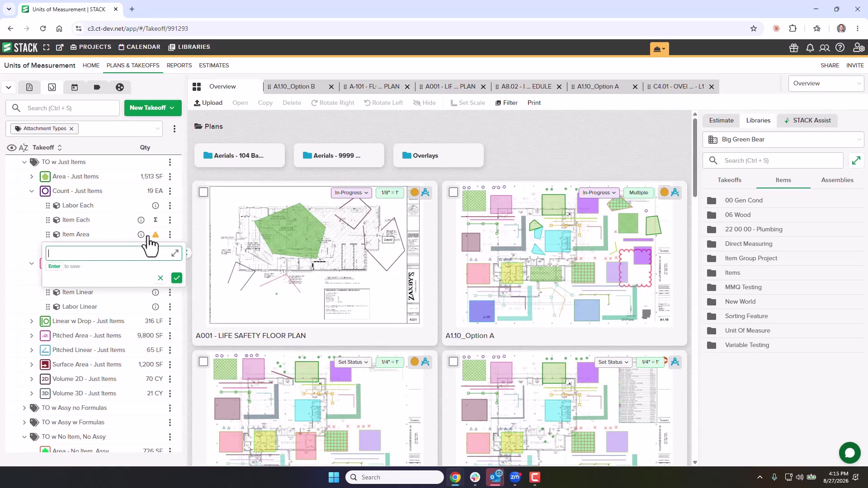Viewport: 868px width, 488px height.
Task: Select the A1.10_Option A plan checkbox
Action: (x=453, y=192)
